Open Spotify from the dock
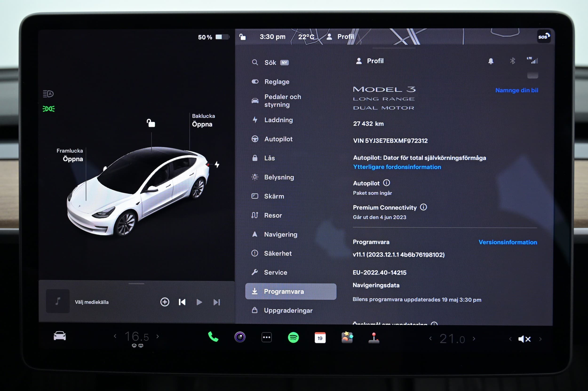588x391 pixels. point(293,337)
